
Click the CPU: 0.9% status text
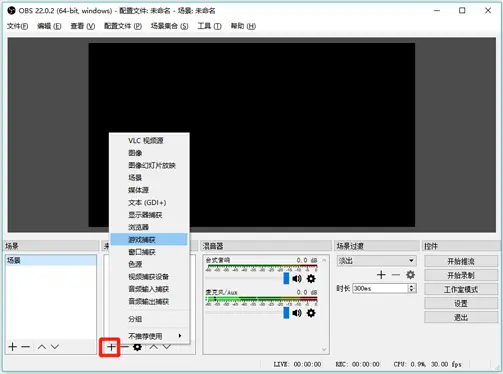(x=409, y=364)
